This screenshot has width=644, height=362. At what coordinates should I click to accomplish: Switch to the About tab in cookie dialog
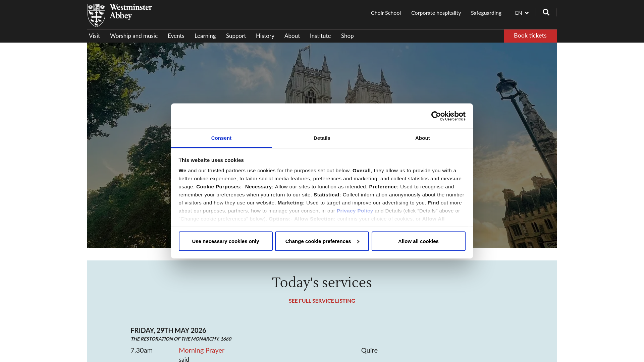pos(423,138)
